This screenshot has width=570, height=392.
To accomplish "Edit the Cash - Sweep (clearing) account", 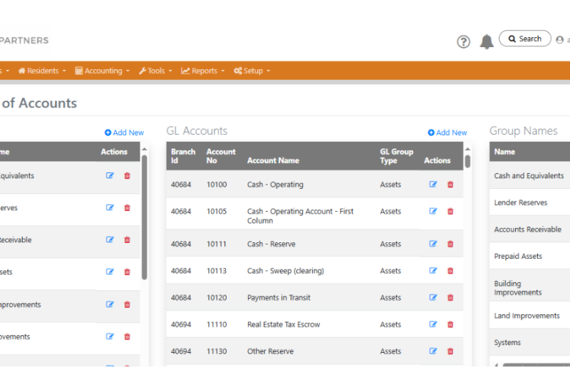I will [433, 271].
